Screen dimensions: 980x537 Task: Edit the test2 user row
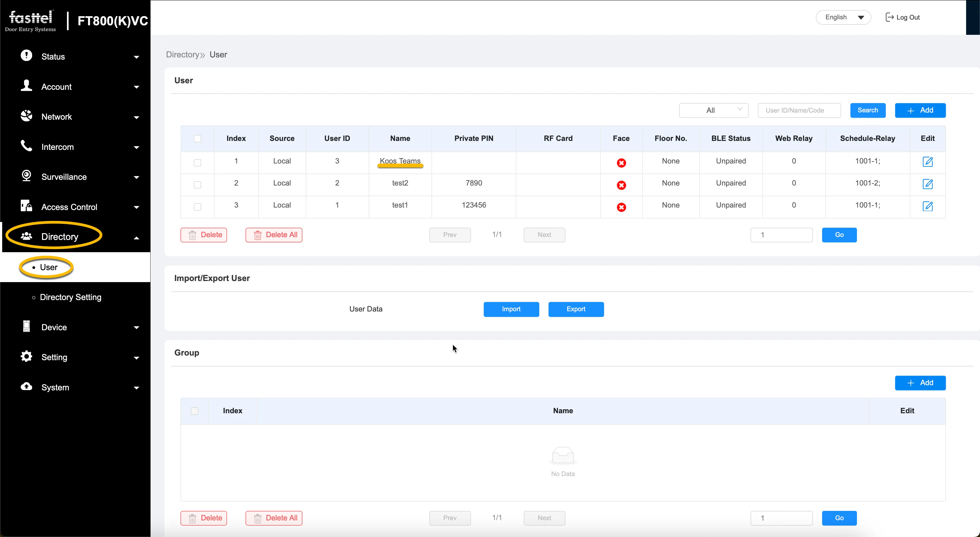[x=927, y=184]
